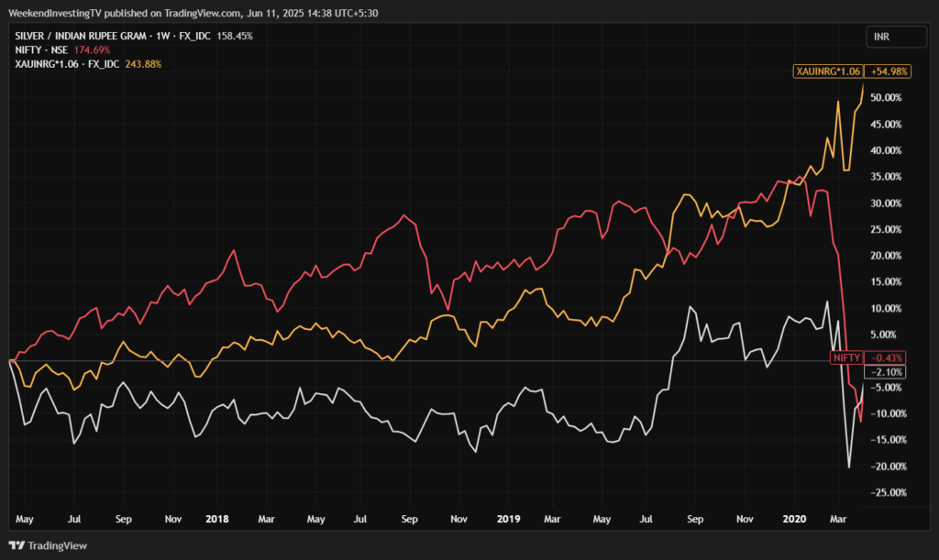
Task: Click the -5.00% axis label
Action: click(x=886, y=387)
